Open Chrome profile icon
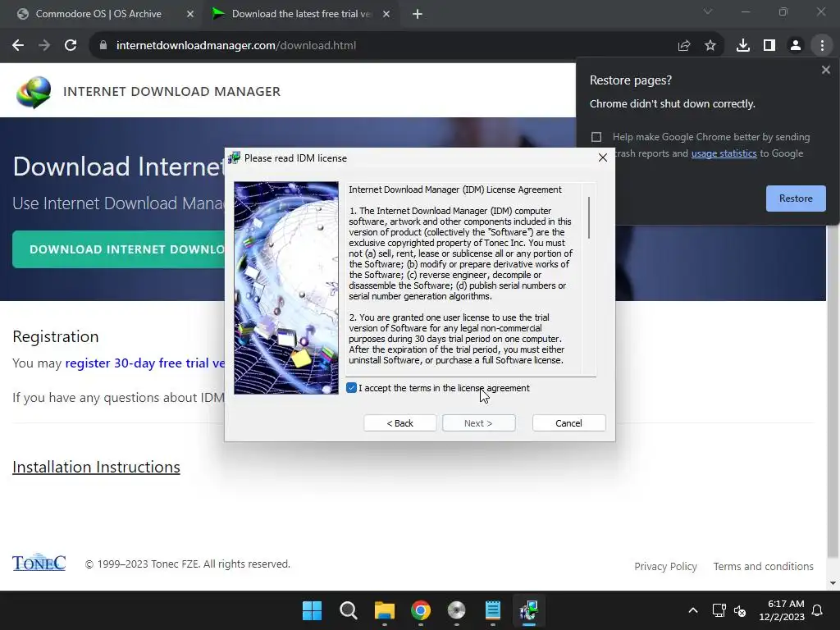840x630 pixels. point(796,46)
